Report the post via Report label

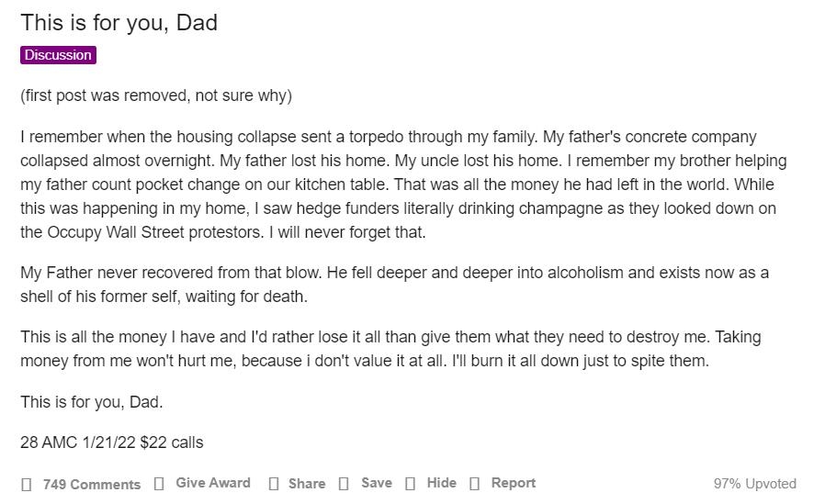click(x=514, y=483)
